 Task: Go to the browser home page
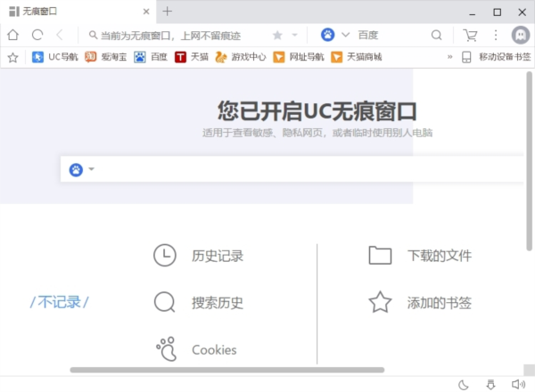point(13,35)
